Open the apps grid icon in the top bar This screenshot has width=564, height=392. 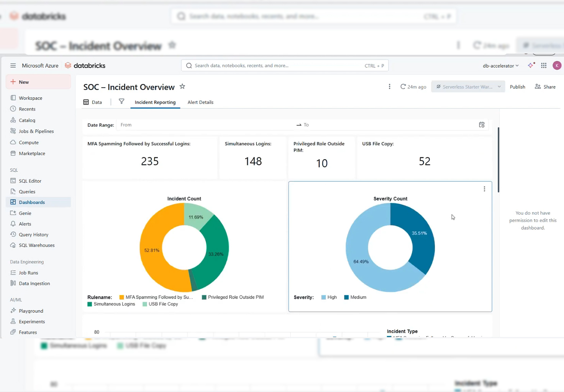point(543,65)
